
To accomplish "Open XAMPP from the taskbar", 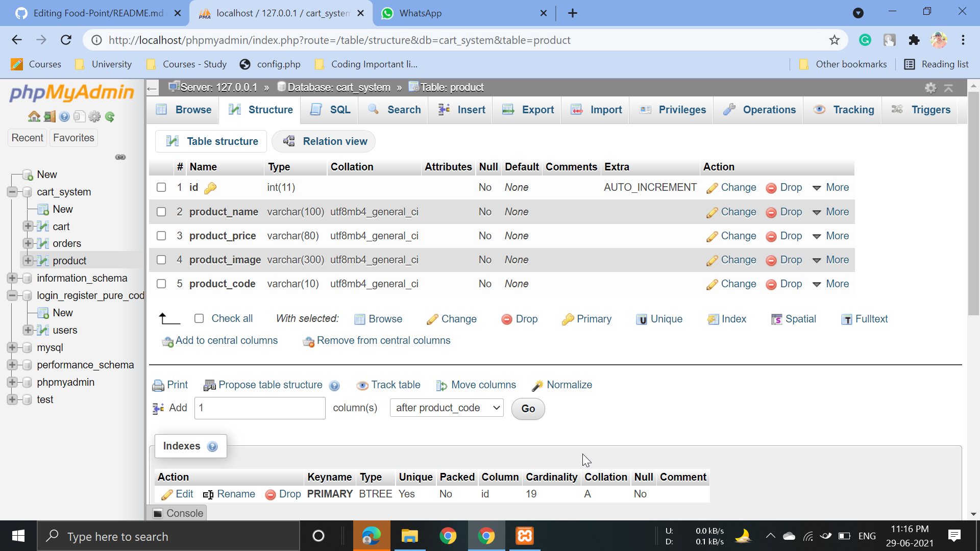I will [x=525, y=536].
